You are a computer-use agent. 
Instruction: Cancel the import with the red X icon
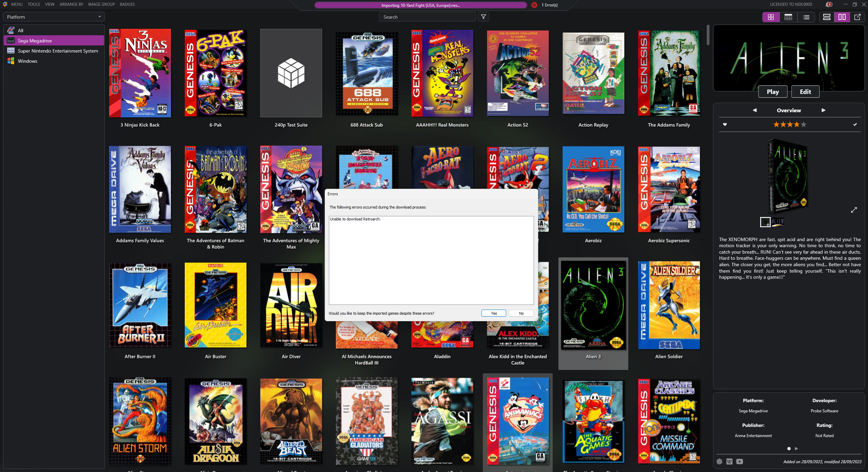534,5
